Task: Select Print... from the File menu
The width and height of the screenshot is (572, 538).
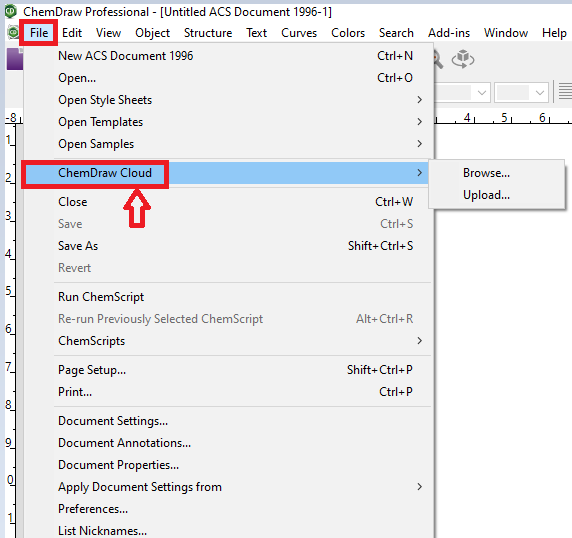Action: point(229,392)
